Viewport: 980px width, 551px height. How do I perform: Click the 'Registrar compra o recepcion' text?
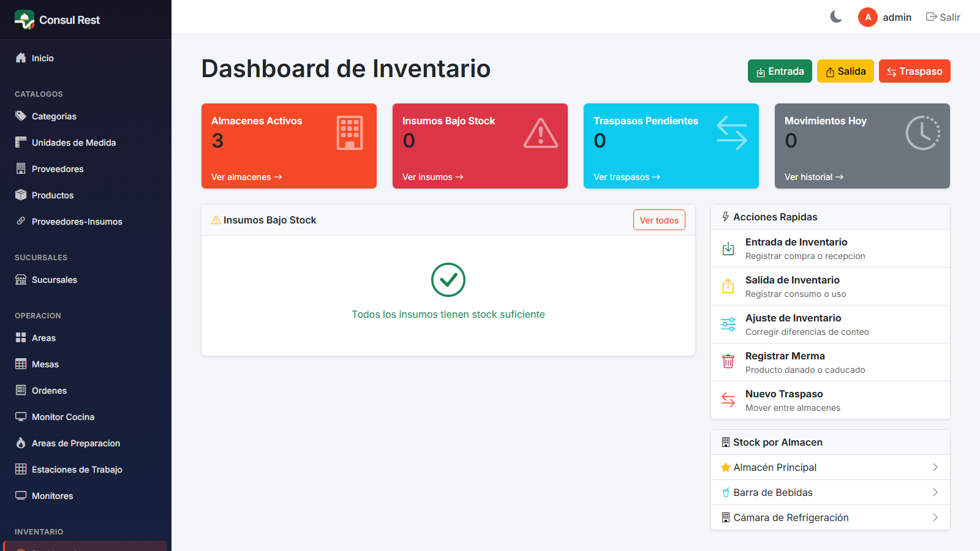(805, 256)
